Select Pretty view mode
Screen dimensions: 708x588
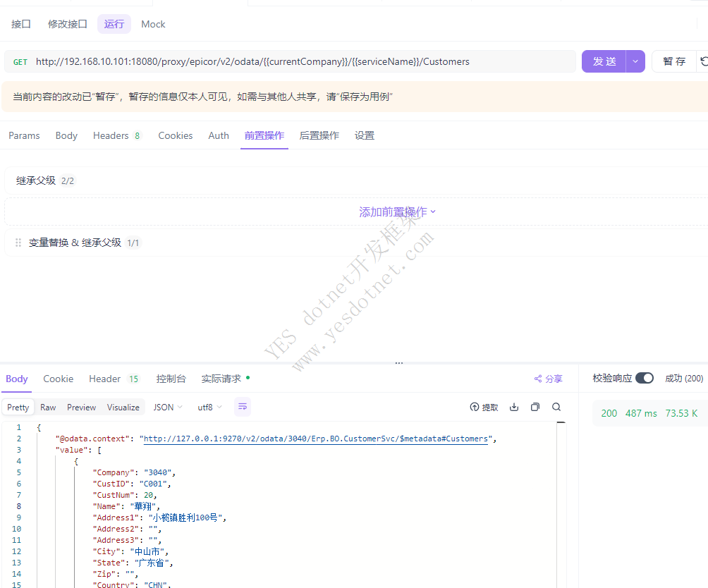pyautogui.click(x=18, y=408)
